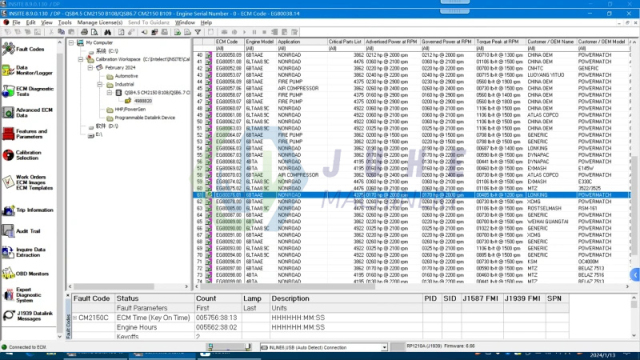Image resolution: width=640 pixels, height=360 pixels.
Task: Click the tree panel's horizontal scrollbar
Action: click(x=128, y=287)
